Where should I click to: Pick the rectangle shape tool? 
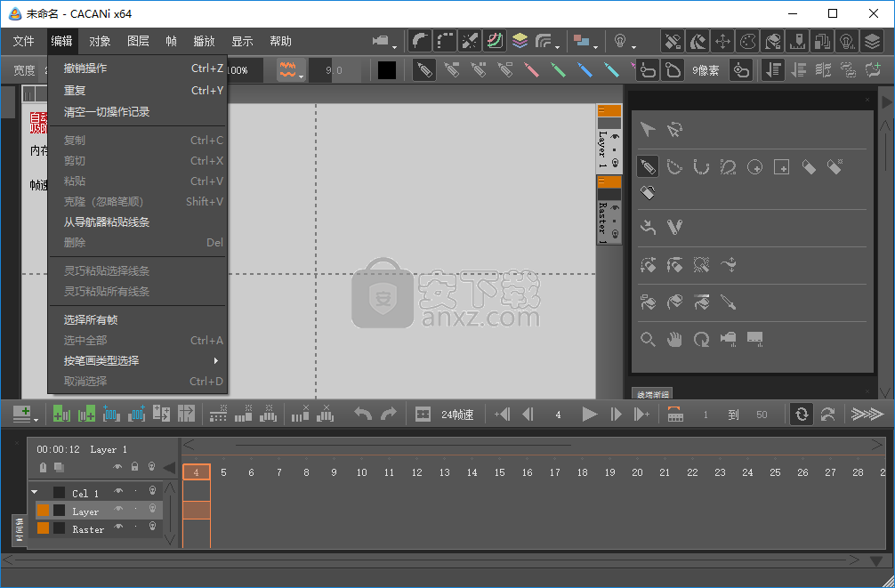pos(781,166)
